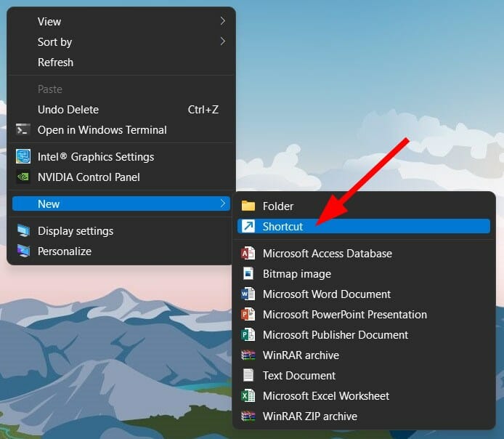Open NVIDIA Control Panel entry
The width and height of the screenshot is (504, 439).
click(x=121, y=177)
